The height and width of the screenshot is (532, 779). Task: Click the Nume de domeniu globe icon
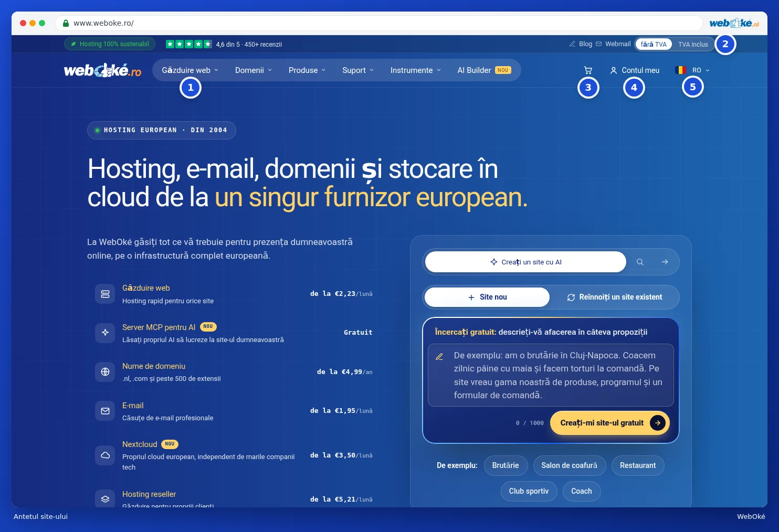105,372
